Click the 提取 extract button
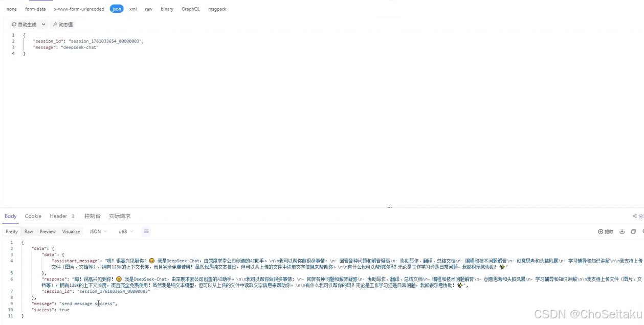 coord(606,231)
